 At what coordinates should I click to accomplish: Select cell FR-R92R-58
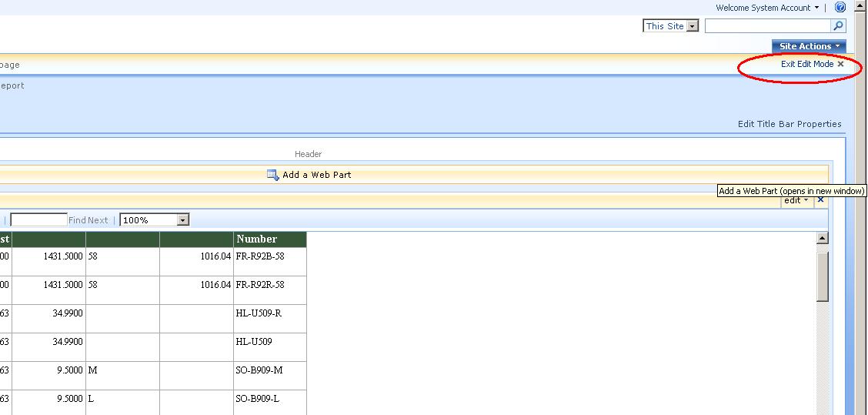click(270, 290)
